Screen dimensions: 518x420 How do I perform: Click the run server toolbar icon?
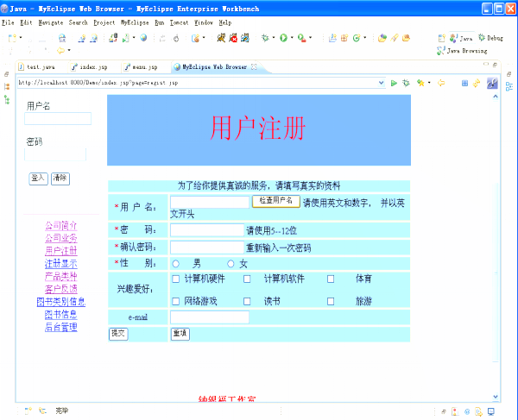click(x=126, y=38)
